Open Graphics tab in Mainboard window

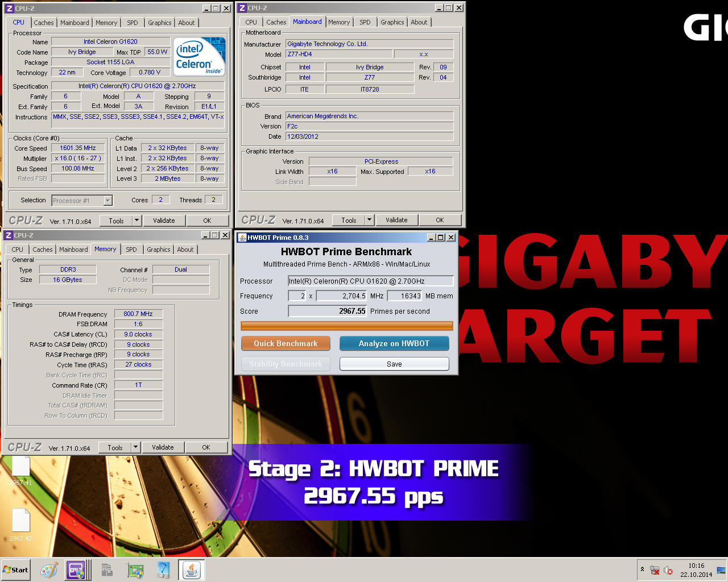392,22
